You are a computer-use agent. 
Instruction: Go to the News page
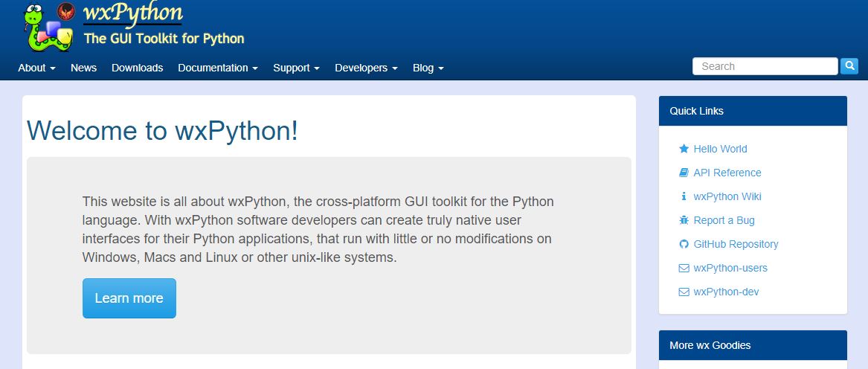(x=83, y=68)
